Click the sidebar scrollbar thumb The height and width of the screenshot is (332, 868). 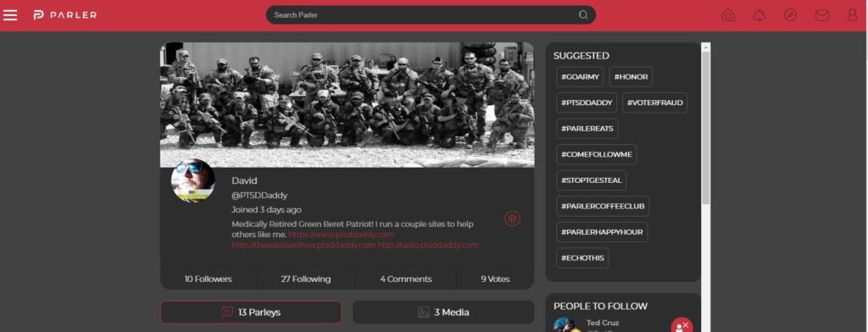point(706,129)
